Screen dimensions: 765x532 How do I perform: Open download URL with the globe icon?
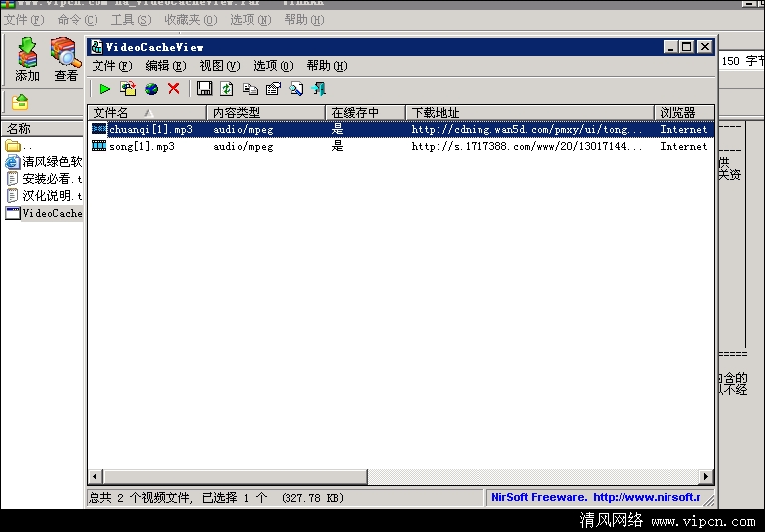click(x=151, y=89)
